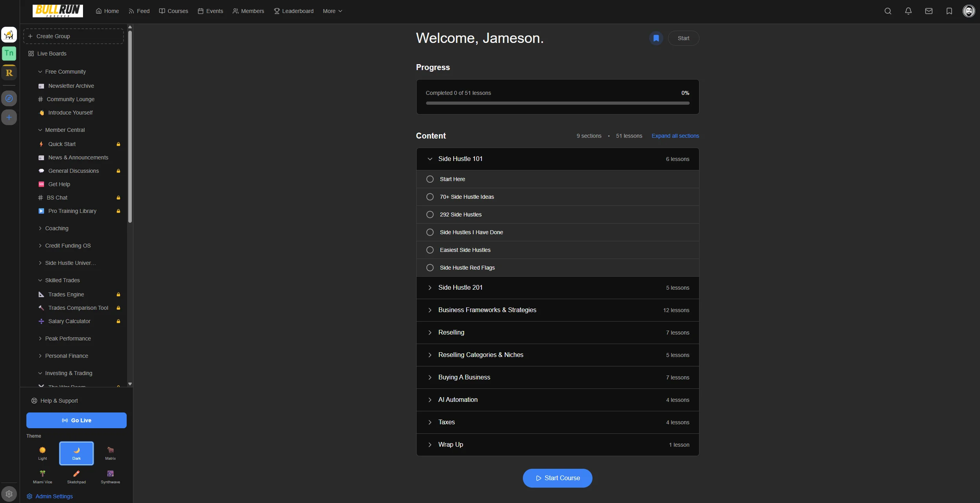Open search with the magnifying glass icon
Screen dimensions: 980x503
coord(888,11)
